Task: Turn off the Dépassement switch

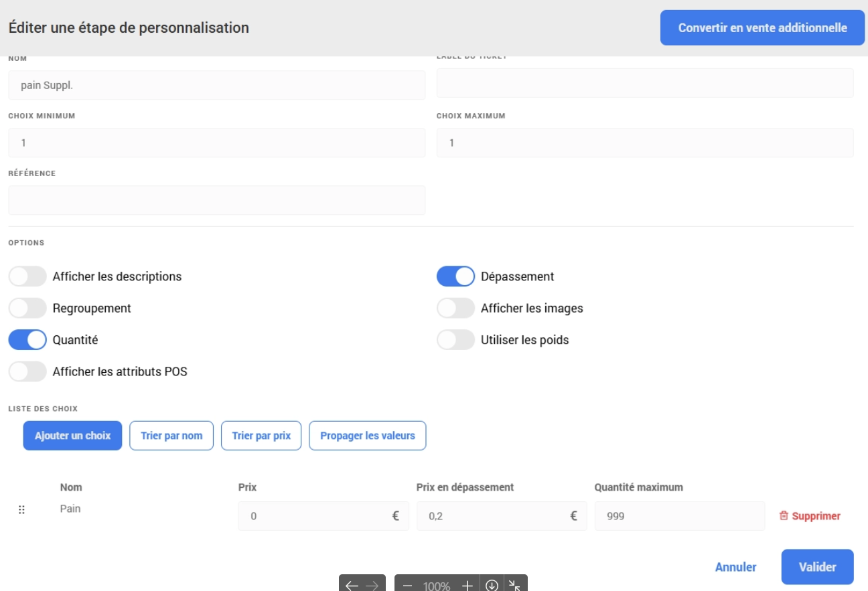Action: pos(455,276)
